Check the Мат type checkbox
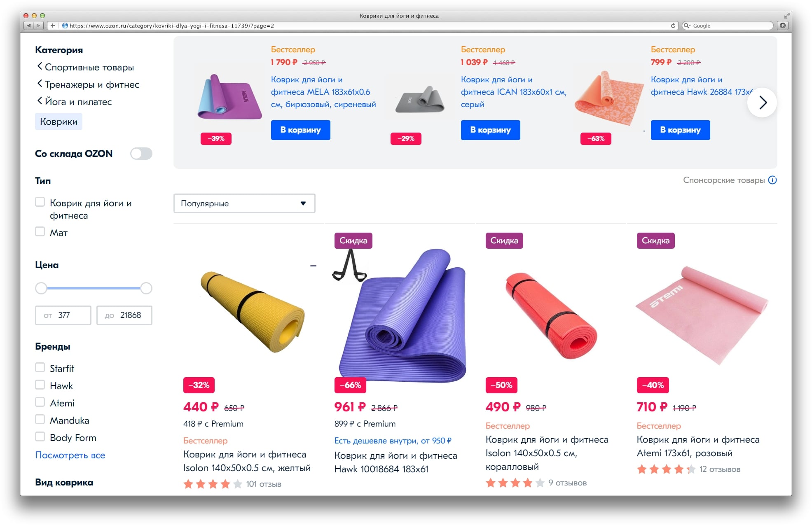This screenshot has width=812, height=525. pyautogui.click(x=40, y=231)
